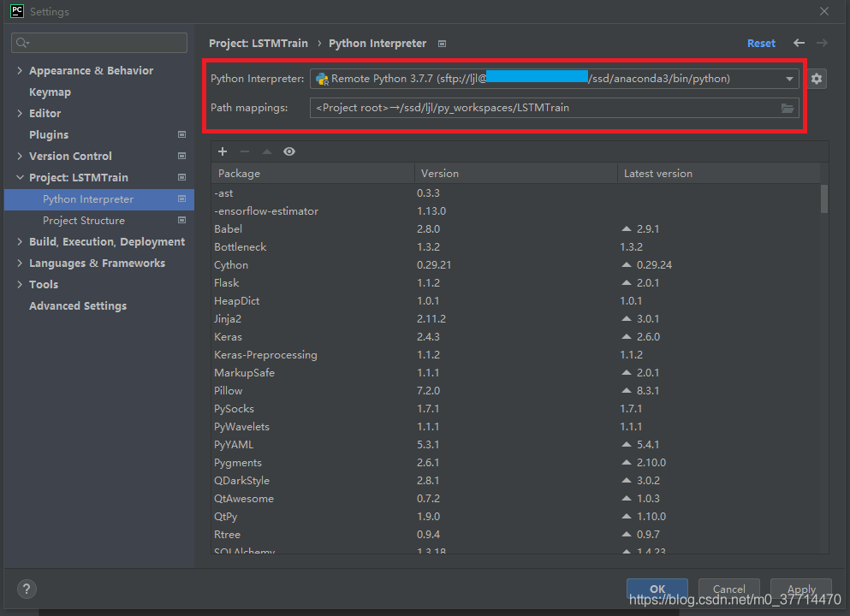This screenshot has height=616, width=850.
Task: Click the Path mappings folder browse icon
Action: [x=788, y=108]
